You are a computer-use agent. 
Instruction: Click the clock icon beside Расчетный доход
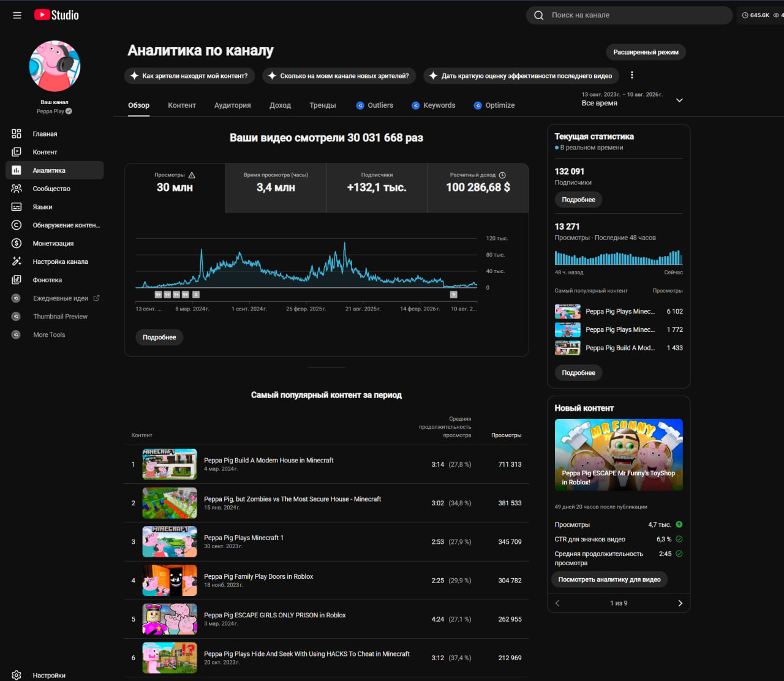click(502, 175)
